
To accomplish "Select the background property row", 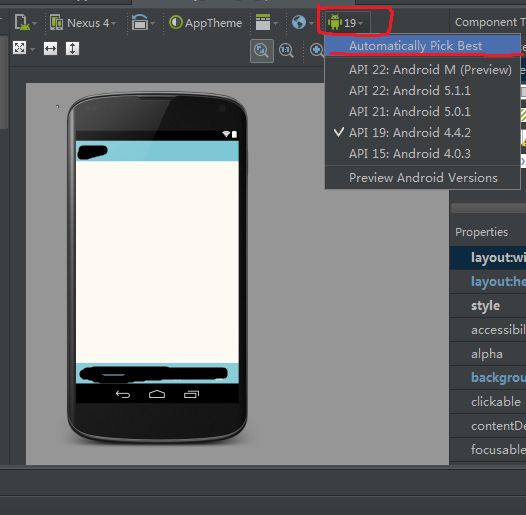I will 488,377.
